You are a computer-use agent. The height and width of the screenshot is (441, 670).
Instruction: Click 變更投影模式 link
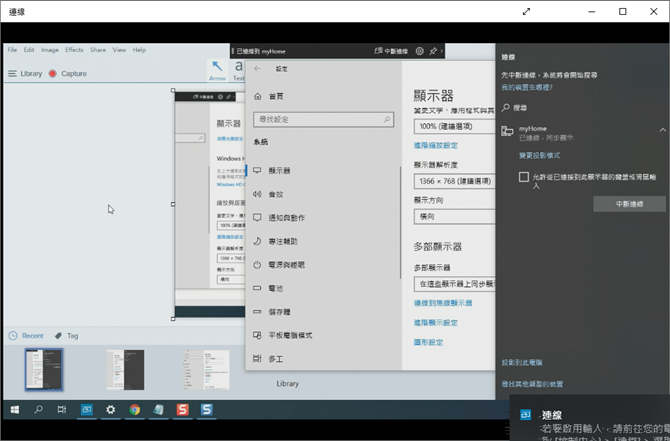539,156
